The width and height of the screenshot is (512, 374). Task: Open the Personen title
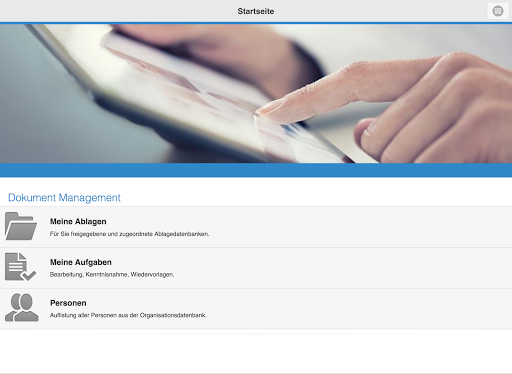68,303
